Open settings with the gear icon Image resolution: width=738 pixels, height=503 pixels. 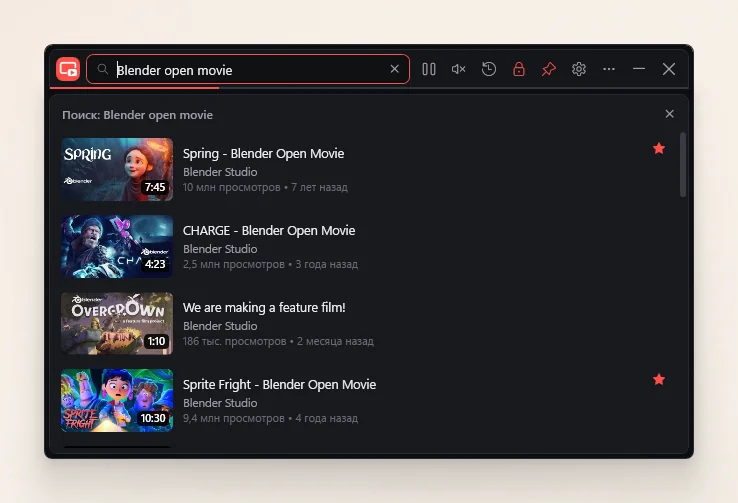coord(579,69)
